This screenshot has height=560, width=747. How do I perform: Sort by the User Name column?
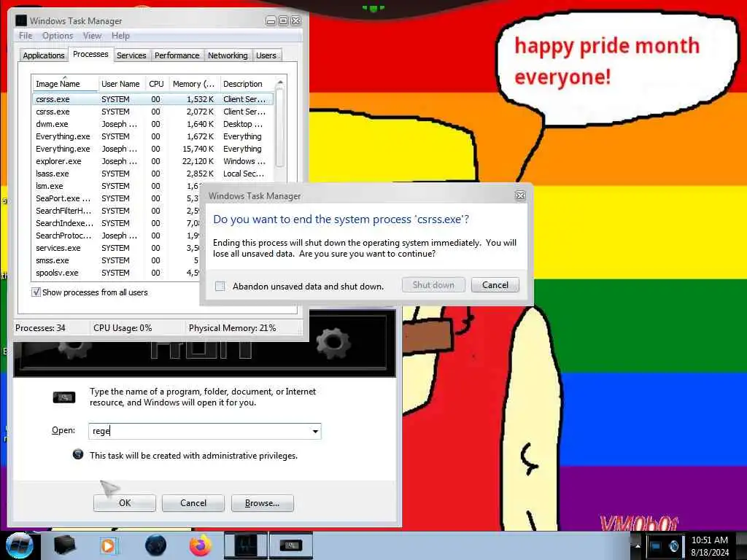coord(120,84)
